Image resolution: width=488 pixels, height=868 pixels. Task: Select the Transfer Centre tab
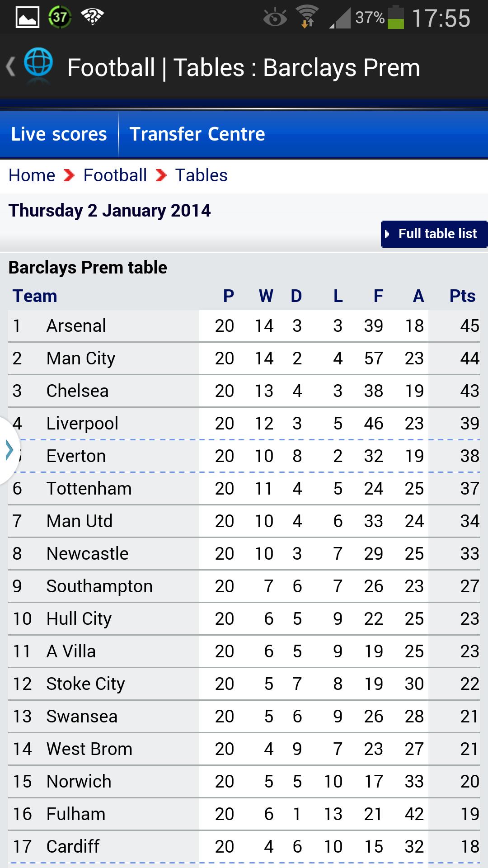tap(197, 134)
